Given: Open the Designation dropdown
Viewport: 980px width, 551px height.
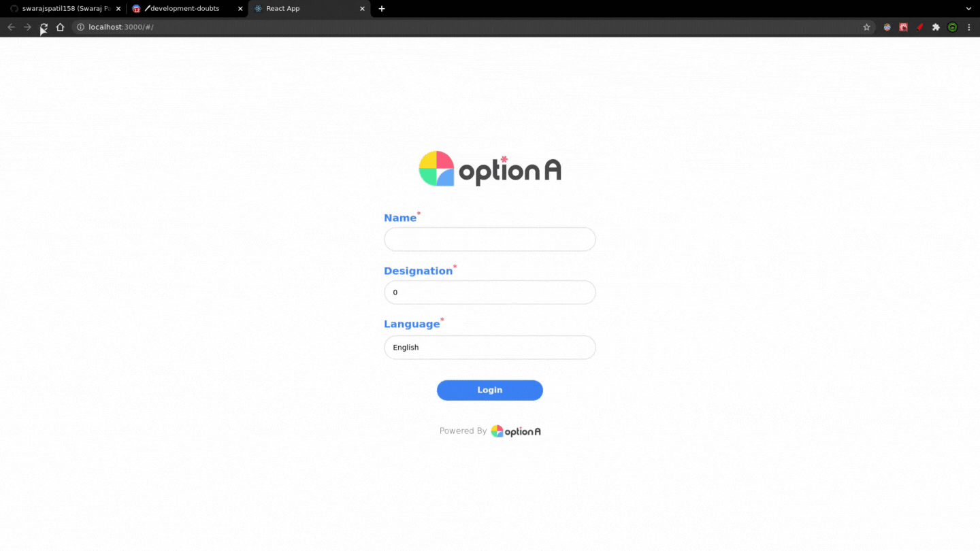Looking at the screenshot, I should click(x=490, y=293).
